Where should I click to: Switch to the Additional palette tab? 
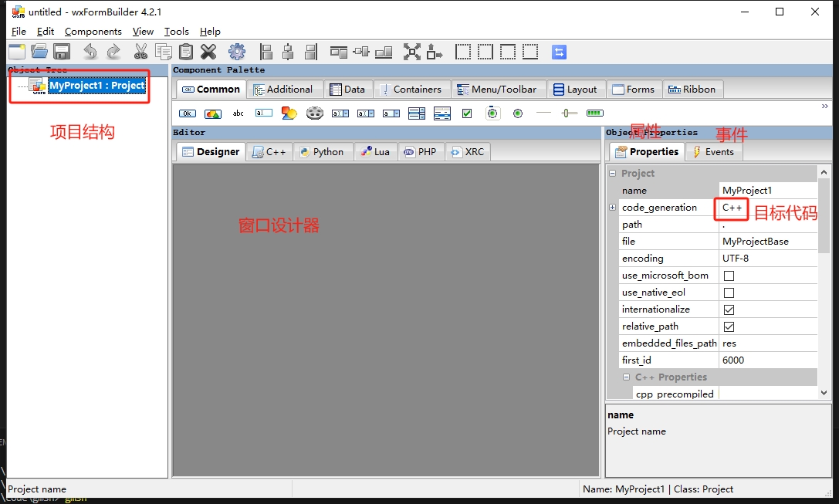(x=284, y=90)
